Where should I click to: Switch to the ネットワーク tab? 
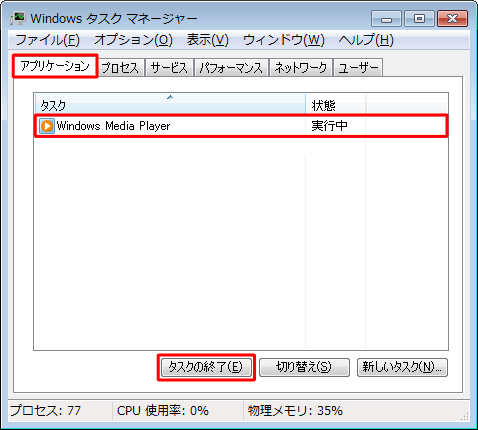point(301,68)
